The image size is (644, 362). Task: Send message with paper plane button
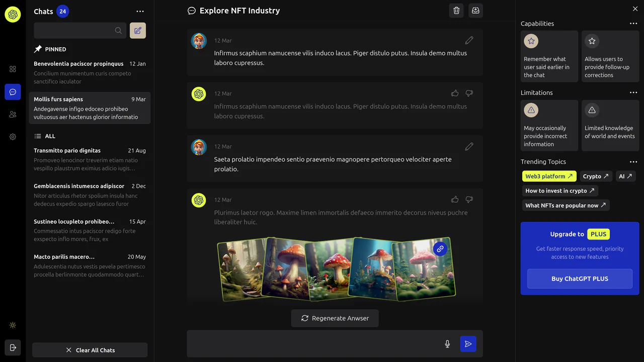click(x=468, y=344)
